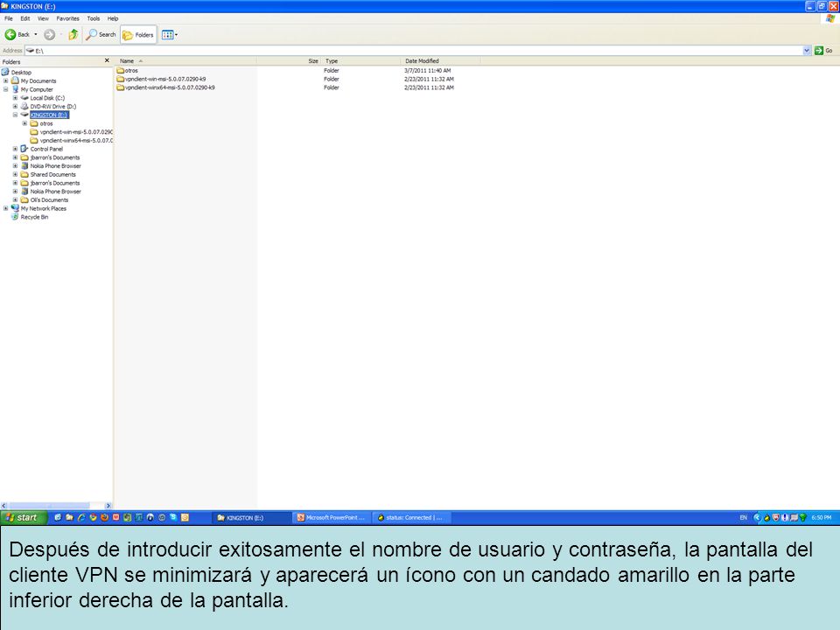Open the Edit menu
Image resolution: width=840 pixels, height=630 pixels.
[25, 18]
